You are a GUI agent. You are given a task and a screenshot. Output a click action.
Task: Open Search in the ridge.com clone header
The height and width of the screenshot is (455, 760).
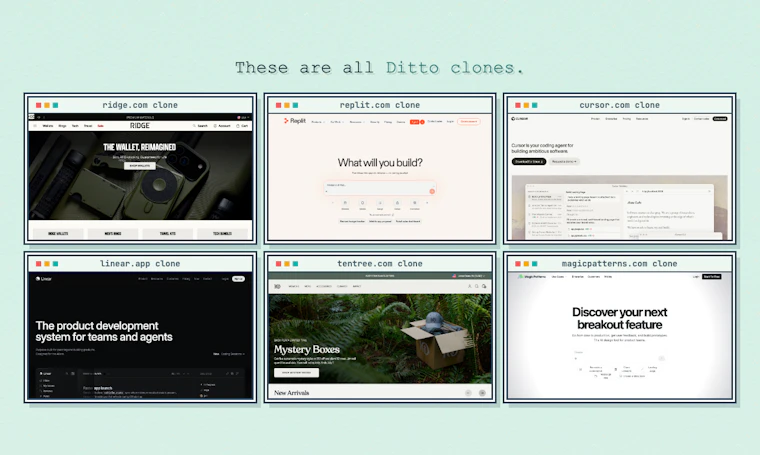200,126
